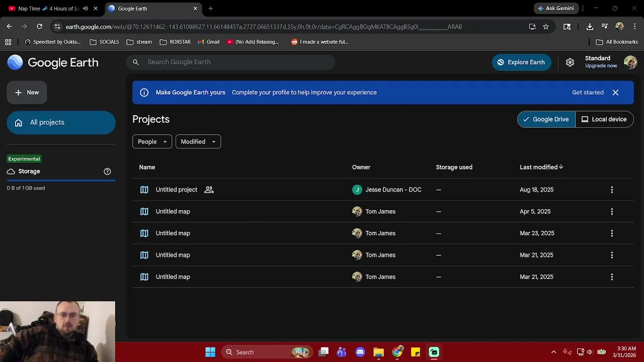Screen dimensions: 644x362
Task: Open the stream bookmarks folder
Action: coord(139,42)
